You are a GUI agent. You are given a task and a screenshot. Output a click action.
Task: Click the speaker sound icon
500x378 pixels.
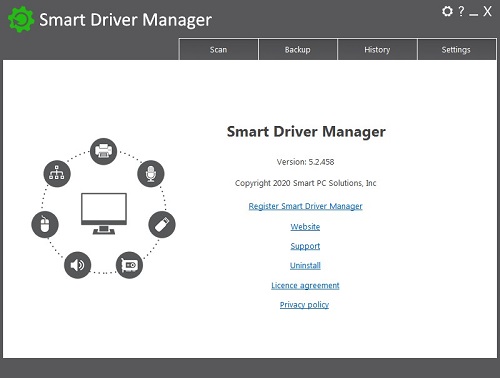pyautogui.click(x=77, y=265)
